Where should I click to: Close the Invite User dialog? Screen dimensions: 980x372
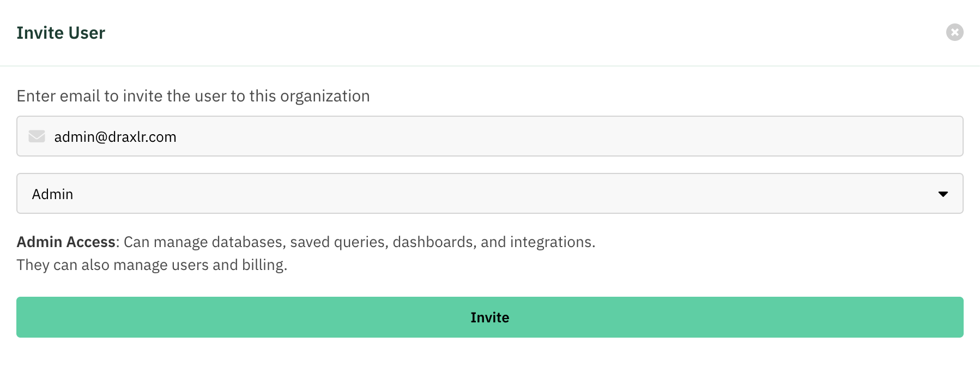(954, 32)
